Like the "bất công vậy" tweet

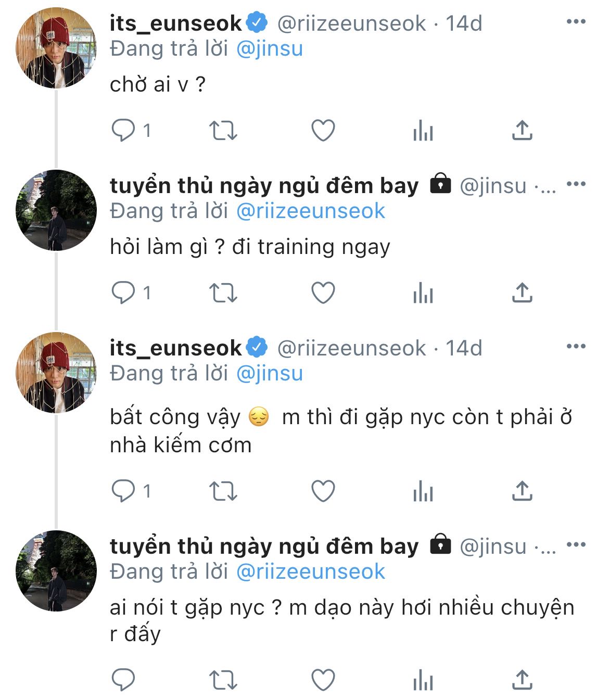[x=323, y=491]
